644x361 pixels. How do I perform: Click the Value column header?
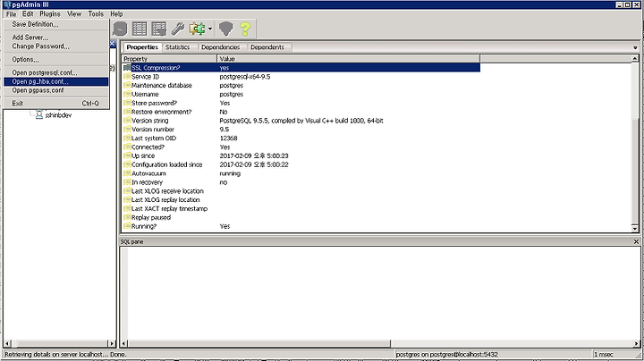[x=348, y=59]
